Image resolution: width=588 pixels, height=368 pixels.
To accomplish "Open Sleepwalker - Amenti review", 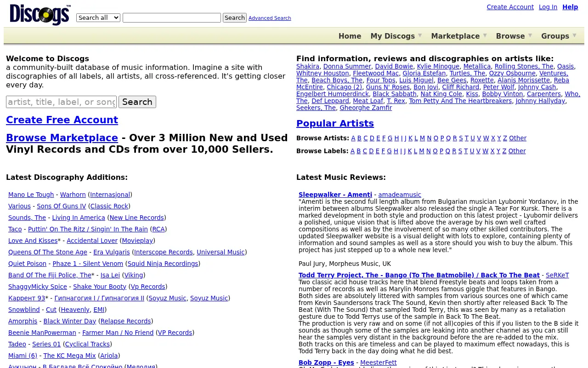I will [335, 195].
